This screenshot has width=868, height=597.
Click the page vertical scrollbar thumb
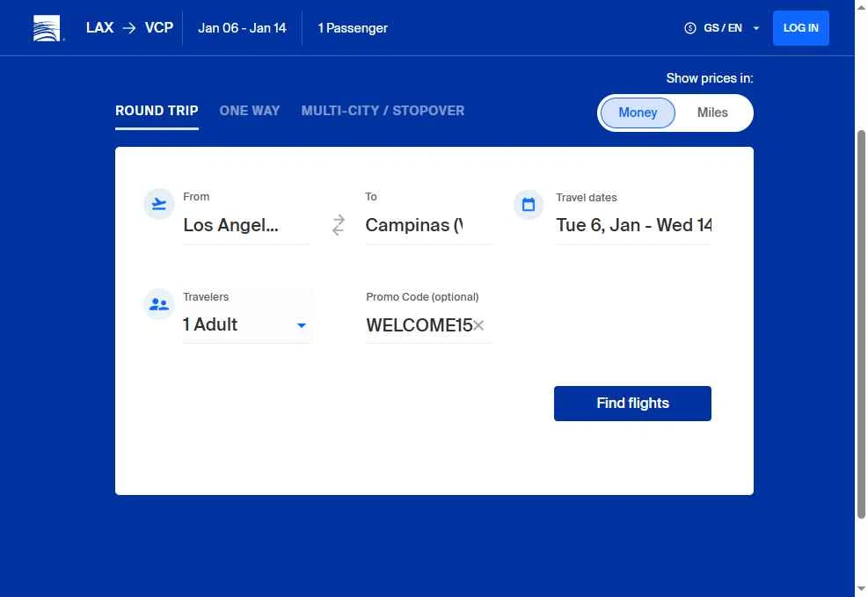(x=861, y=324)
